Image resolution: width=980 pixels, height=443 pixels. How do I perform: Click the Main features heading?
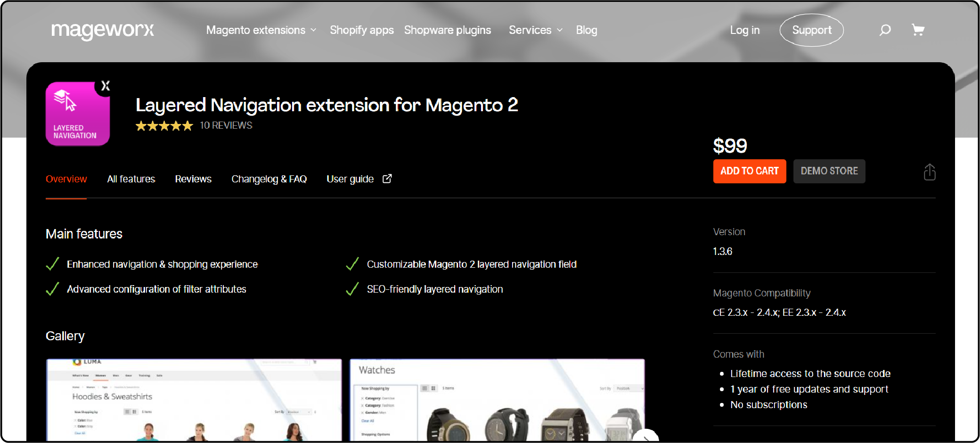coord(84,234)
